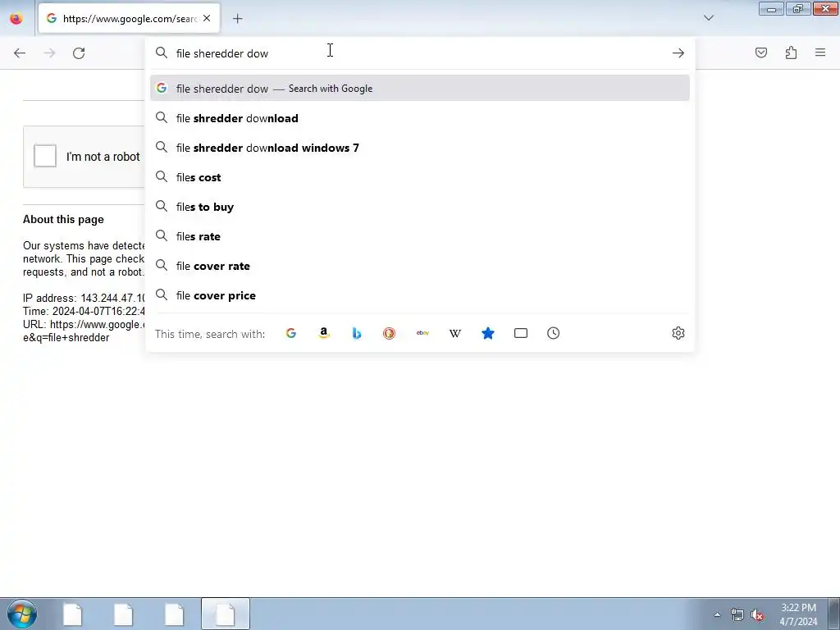
Task: Open the clock showing 3:22 PM
Action: tap(798, 614)
